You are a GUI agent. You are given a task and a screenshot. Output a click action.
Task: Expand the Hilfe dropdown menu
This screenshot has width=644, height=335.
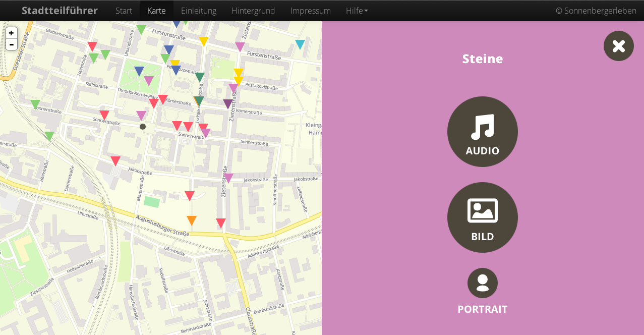click(357, 11)
